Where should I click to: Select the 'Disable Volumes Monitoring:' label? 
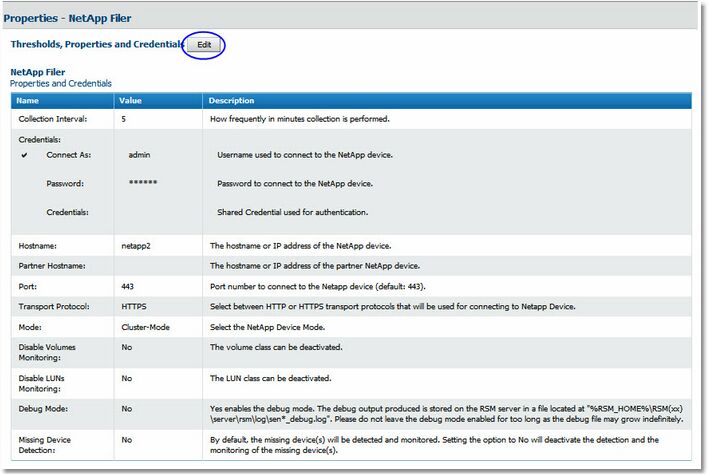coord(47,352)
